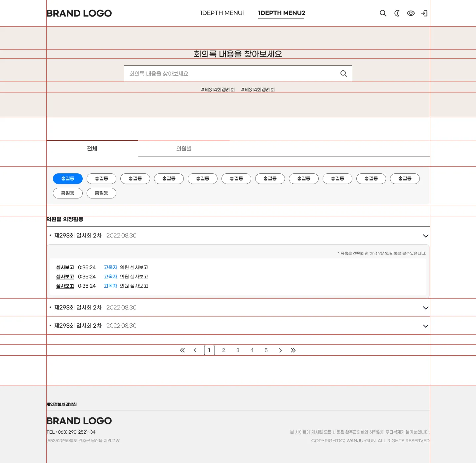Toggle dark mode moon icon

pos(397,13)
